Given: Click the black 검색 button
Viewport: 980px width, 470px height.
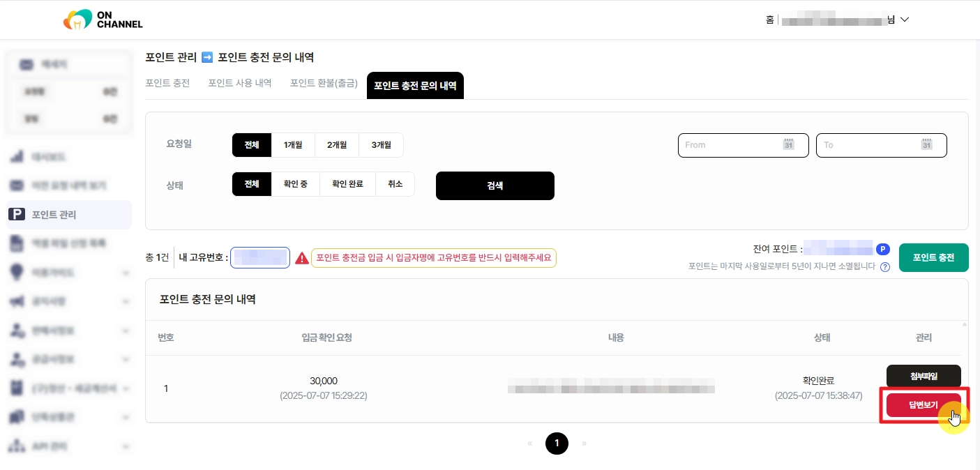Looking at the screenshot, I should tap(495, 185).
